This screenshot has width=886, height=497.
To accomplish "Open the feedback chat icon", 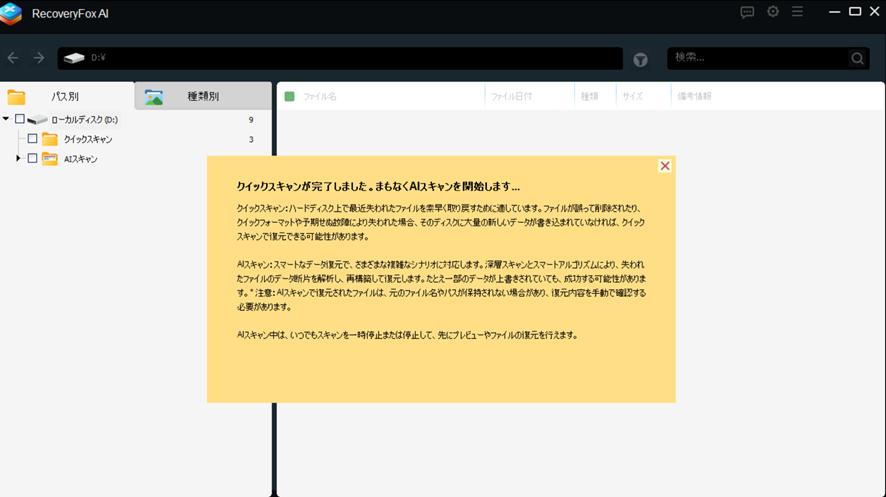I will 747,12.
